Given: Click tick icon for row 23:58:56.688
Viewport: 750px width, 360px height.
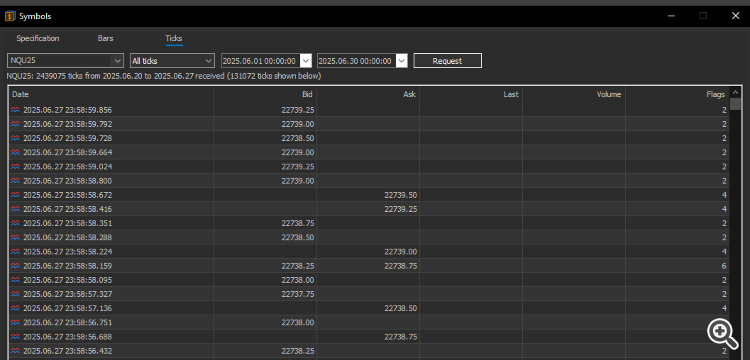Looking at the screenshot, I should [15, 336].
